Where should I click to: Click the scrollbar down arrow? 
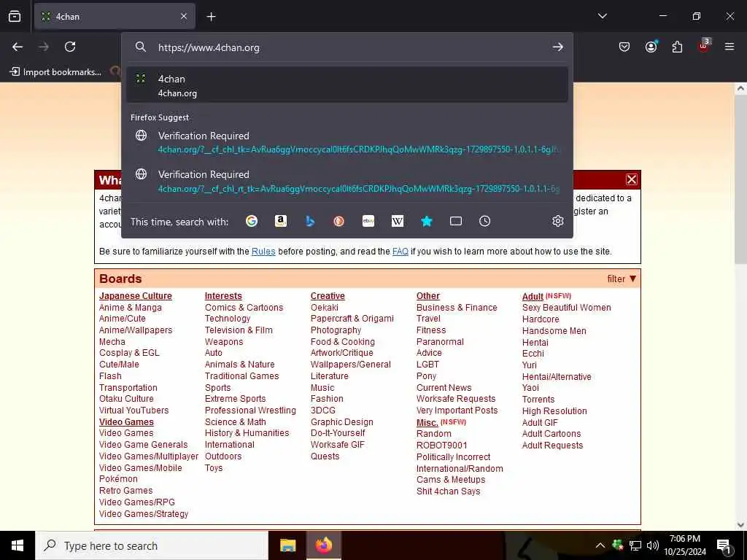coord(740,525)
